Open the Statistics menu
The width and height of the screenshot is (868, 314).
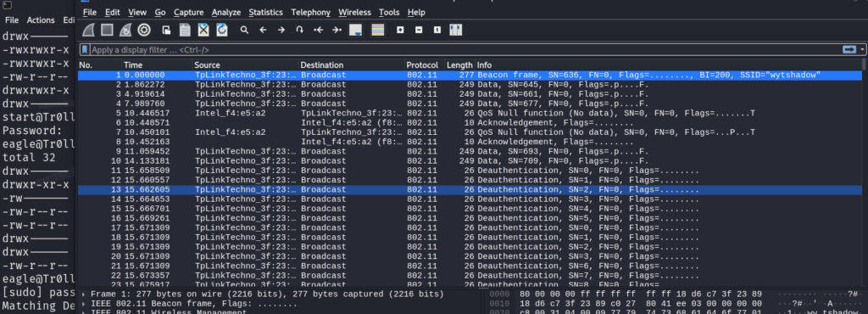(x=265, y=12)
